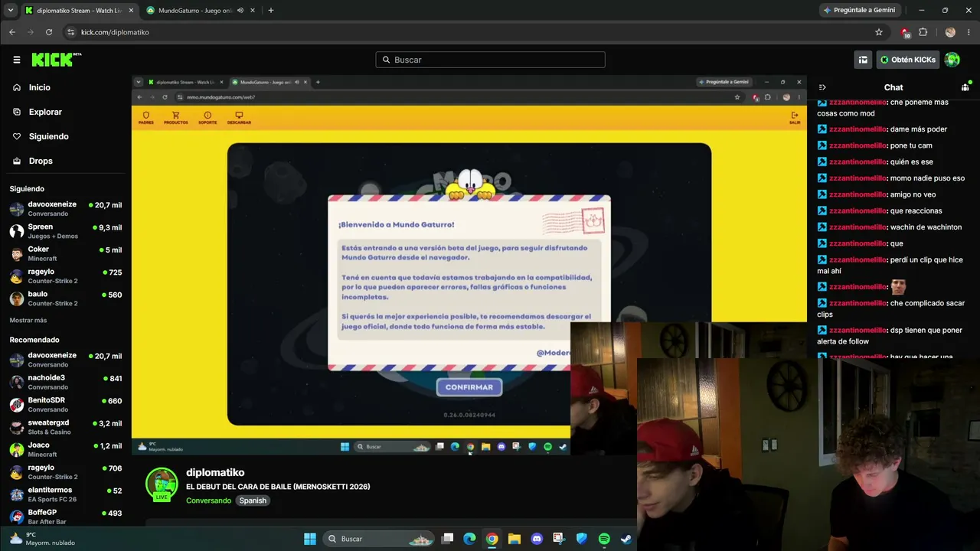Image resolution: width=980 pixels, height=551 pixels.
Task: Switch to the MundoGaturro tab
Action: 201,11
